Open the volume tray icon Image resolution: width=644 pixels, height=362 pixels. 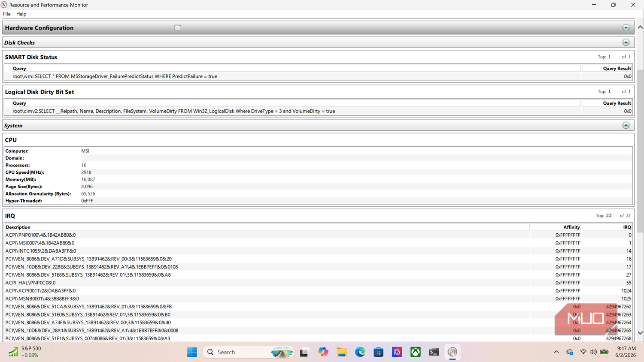tap(593, 352)
